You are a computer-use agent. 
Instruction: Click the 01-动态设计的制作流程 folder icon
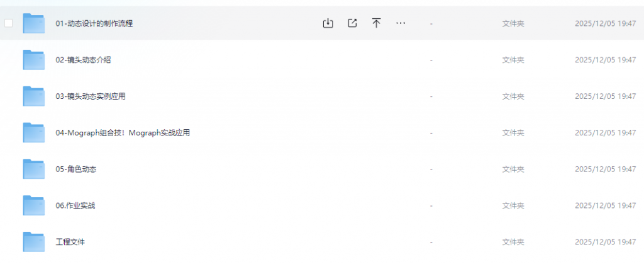click(x=34, y=23)
